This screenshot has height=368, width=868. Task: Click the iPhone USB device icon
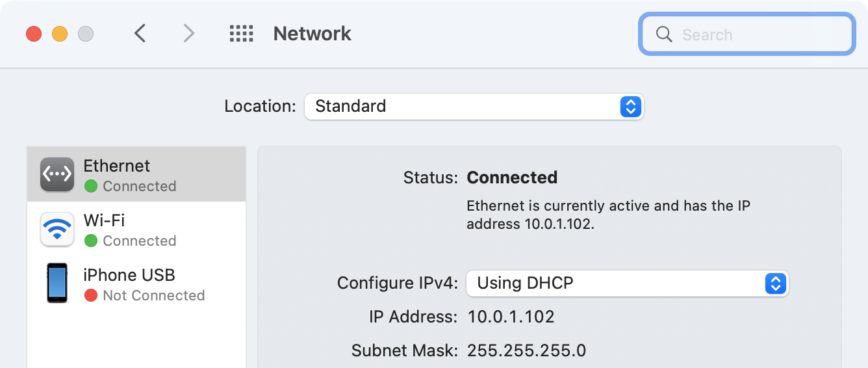pos(57,283)
